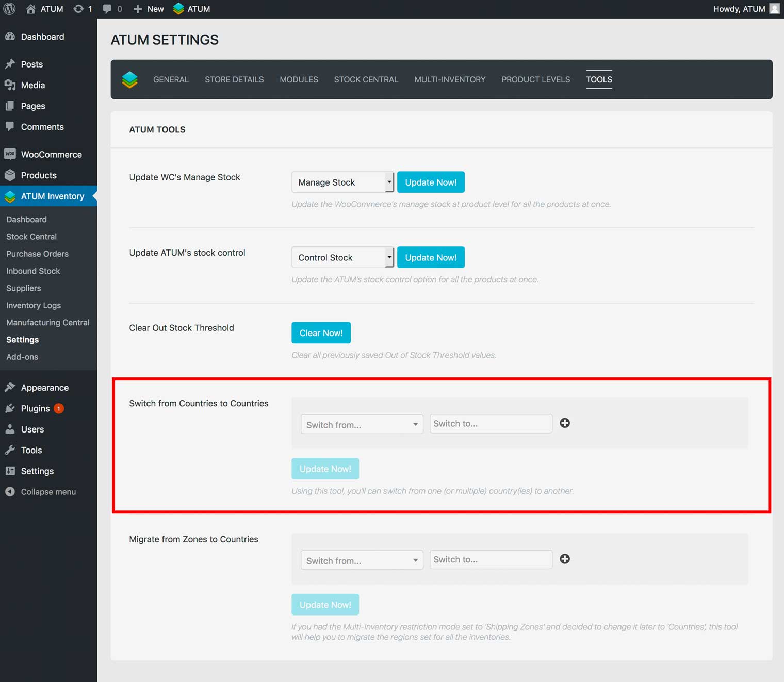Viewport: 784px width, 682px height.
Task: Expand Switch from dropdown under Zones to Countries
Action: coord(362,561)
